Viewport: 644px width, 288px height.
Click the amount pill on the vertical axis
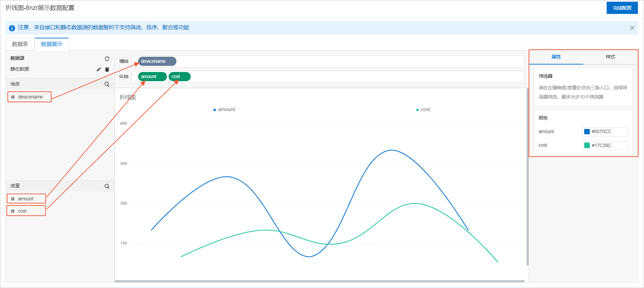click(152, 76)
